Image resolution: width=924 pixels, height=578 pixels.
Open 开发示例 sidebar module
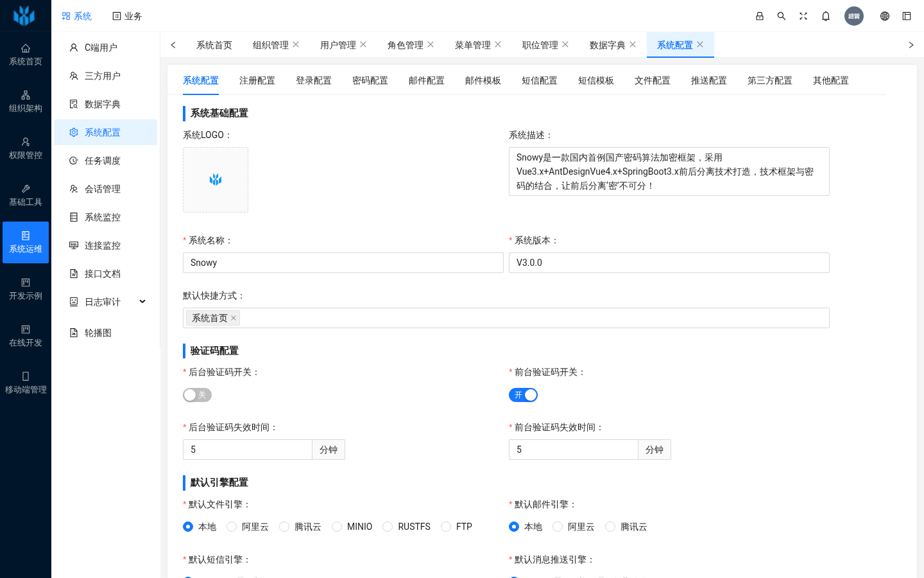(x=26, y=289)
